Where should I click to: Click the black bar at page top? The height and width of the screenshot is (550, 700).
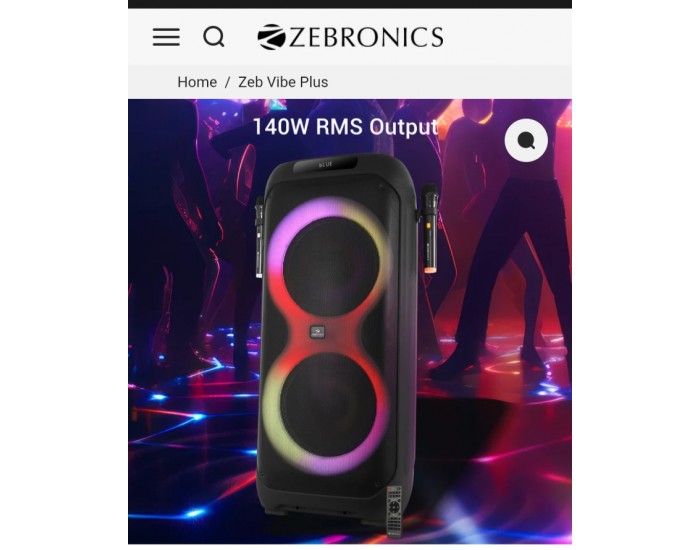[350, 4]
